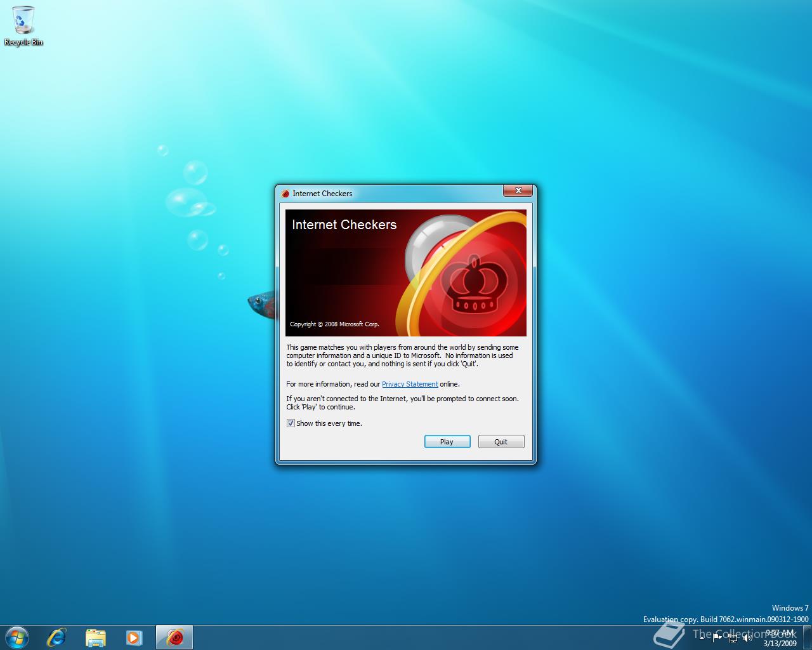
Task: Click the Internet Checkers banner image
Action: coord(406,273)
